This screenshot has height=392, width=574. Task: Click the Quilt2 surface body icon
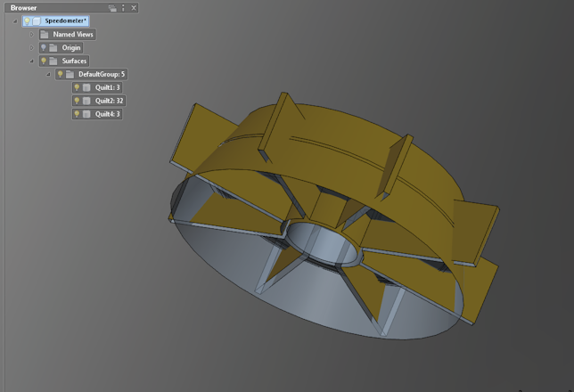click(x=86, y=101)
